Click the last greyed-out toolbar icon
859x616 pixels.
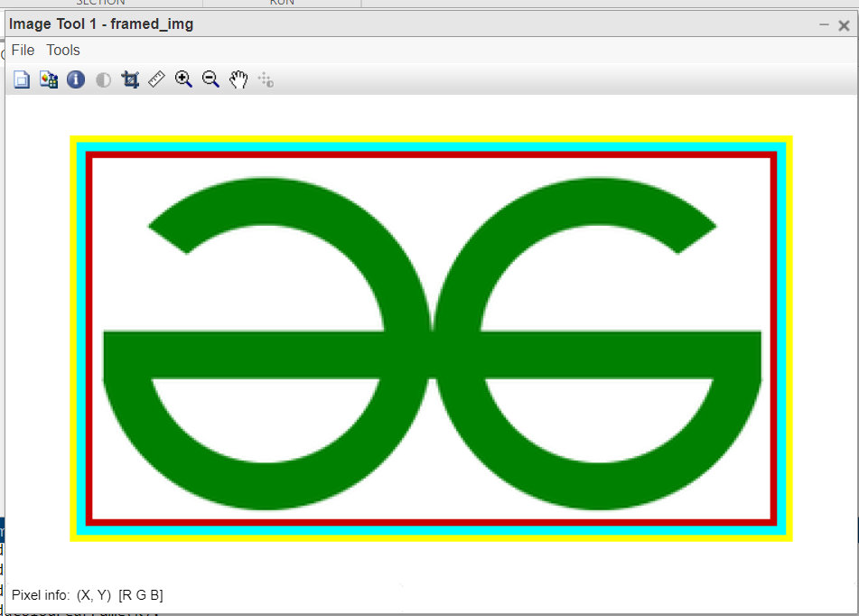coord(266,80)
